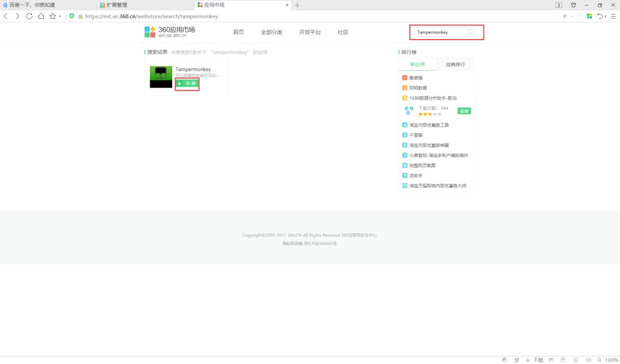Image resolution: width=620 pixels, height=364 pixels.
Task: Click the status bar rocket accelerator icon
Action: [517, 359]
